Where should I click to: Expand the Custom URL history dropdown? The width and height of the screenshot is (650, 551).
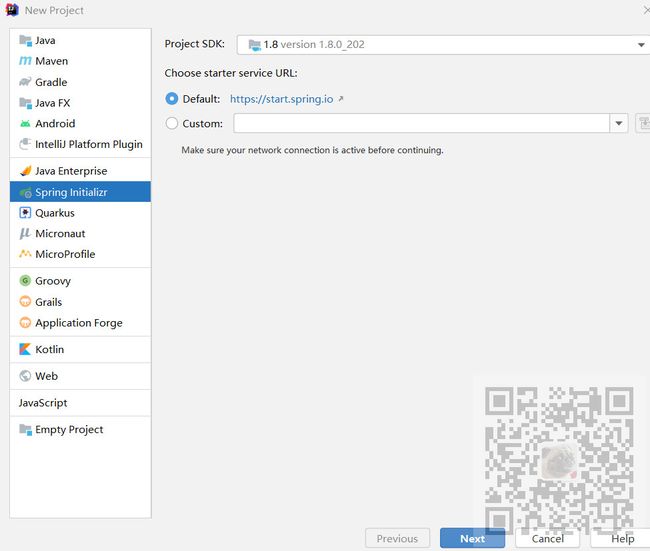pos(619,123)
